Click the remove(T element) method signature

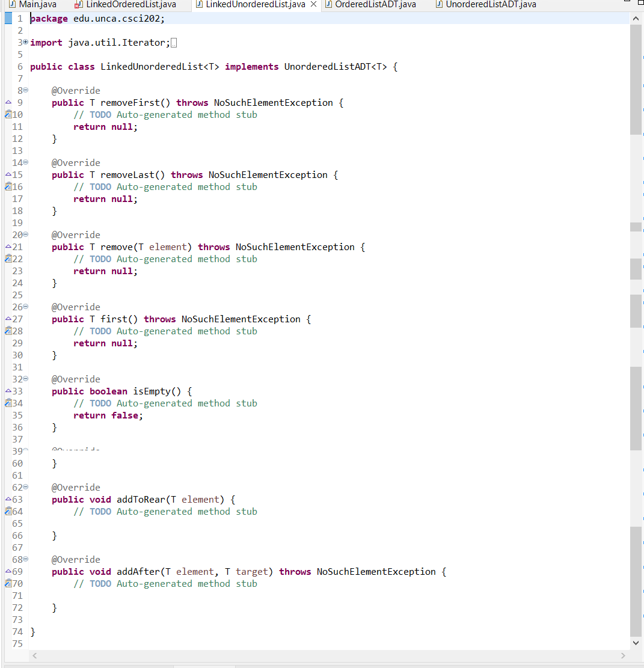tap(146, 247)
